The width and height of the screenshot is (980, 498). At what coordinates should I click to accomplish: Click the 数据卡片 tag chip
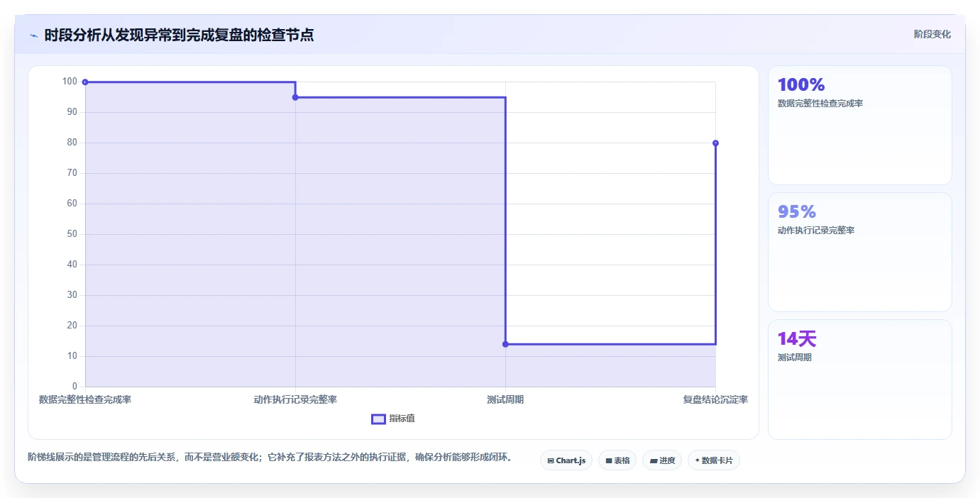(714, 460)
